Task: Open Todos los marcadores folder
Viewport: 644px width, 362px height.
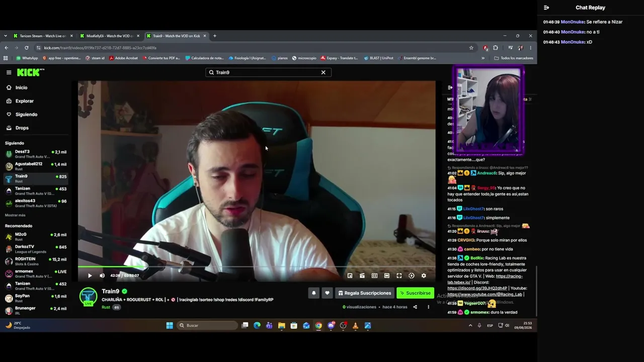Action: point(514,58)
